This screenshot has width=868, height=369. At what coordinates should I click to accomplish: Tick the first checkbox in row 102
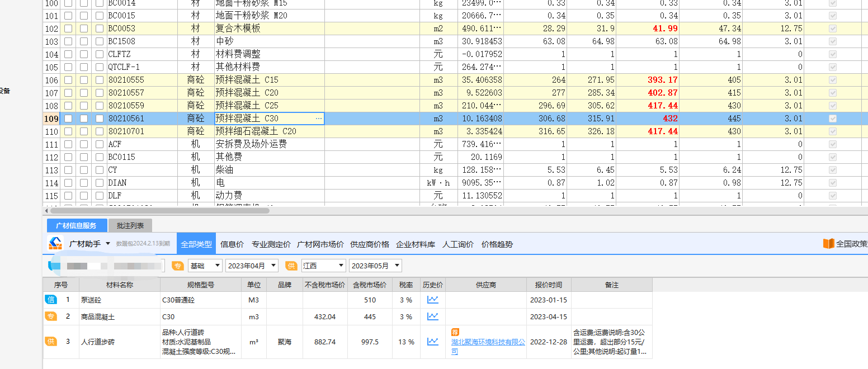pyautogui.click(x=68, y=29)
